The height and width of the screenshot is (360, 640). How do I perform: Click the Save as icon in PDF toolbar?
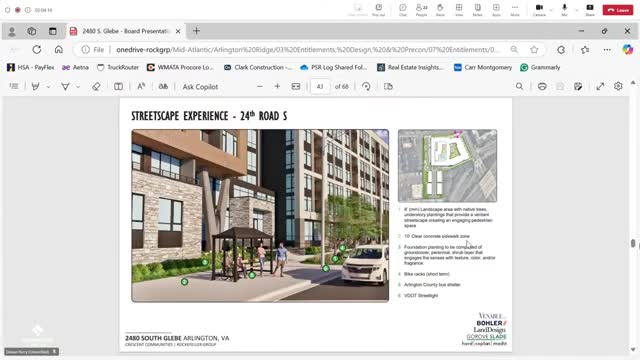[578, 86]
